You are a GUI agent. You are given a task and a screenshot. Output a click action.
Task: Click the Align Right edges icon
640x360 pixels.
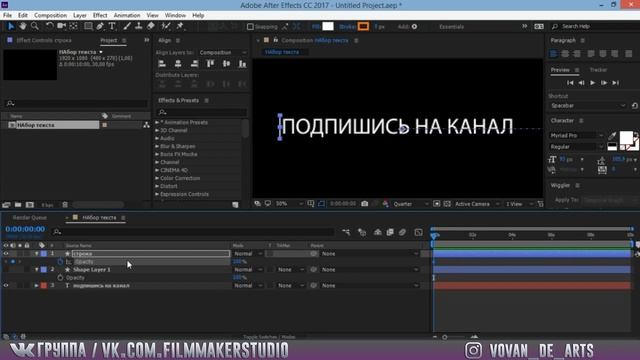[194, 64]
